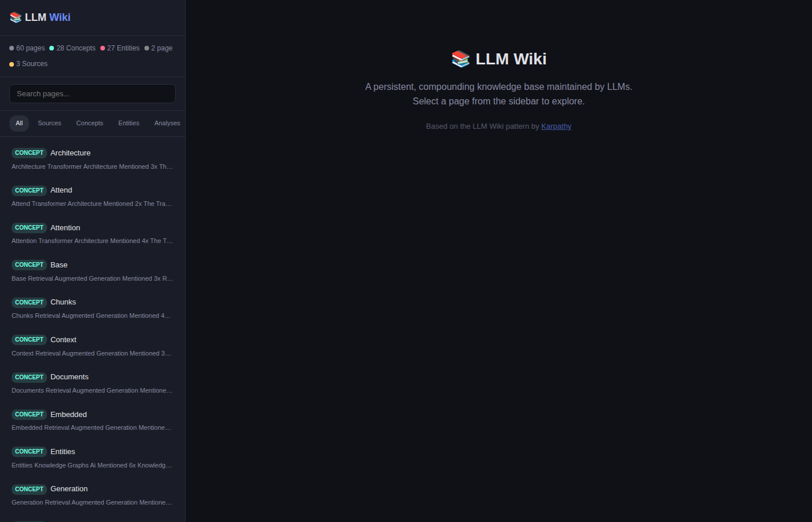Switch to the Analyses filter tab
Screen dimensions: 812x522
tap(167, 123)
